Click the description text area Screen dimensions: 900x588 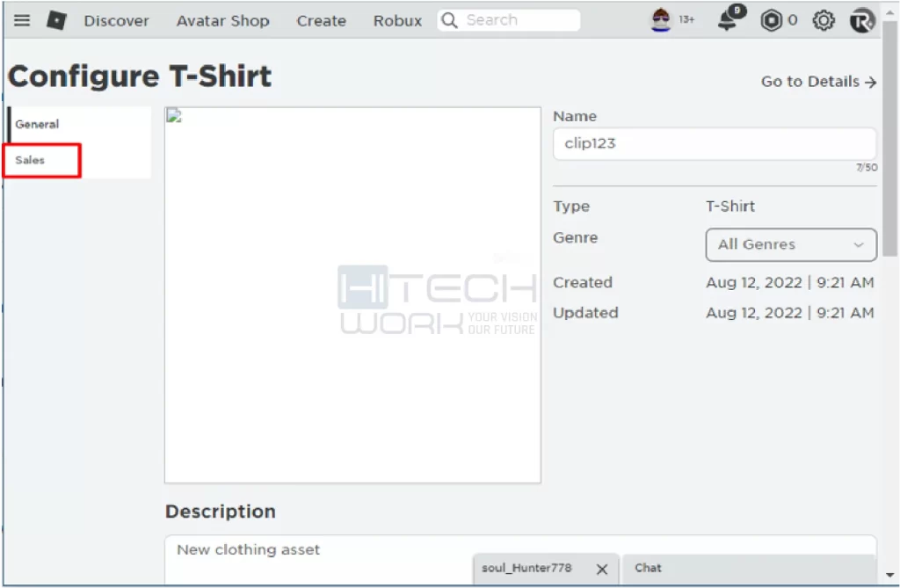pyautogui.click(x=520, y=560)
